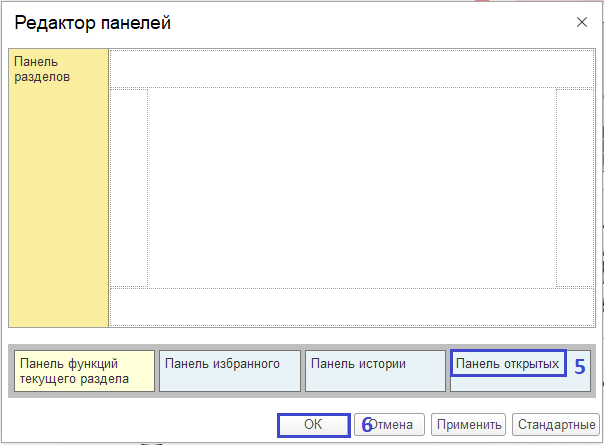Click the narrow right empty docking zone
Screen dimensions: 604x445
pos(575,187)
